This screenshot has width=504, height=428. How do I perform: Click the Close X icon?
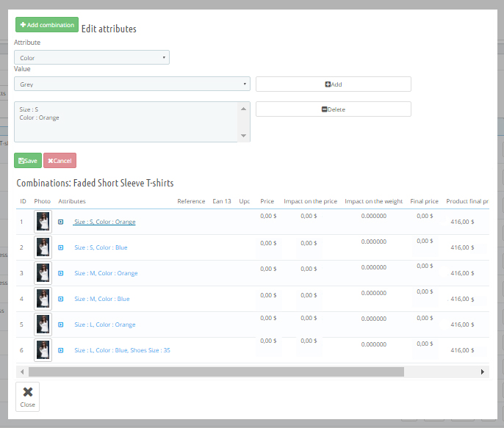click(27, 392)
